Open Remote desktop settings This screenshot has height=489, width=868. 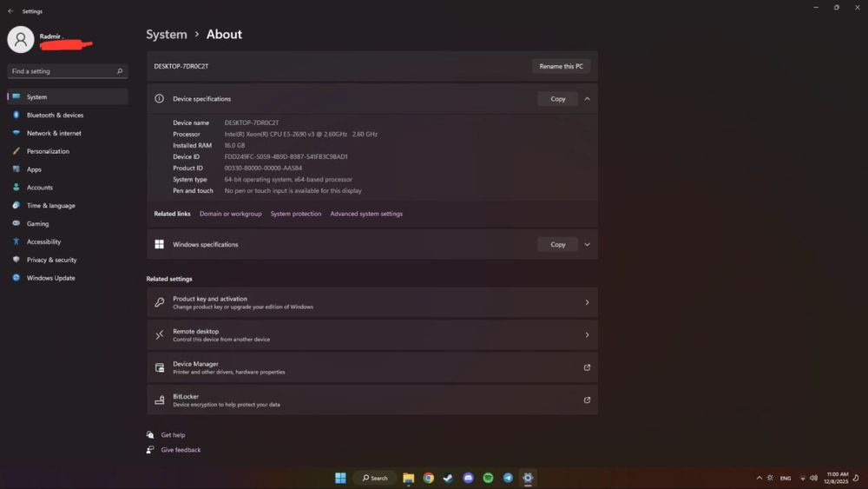click(372, 335)
